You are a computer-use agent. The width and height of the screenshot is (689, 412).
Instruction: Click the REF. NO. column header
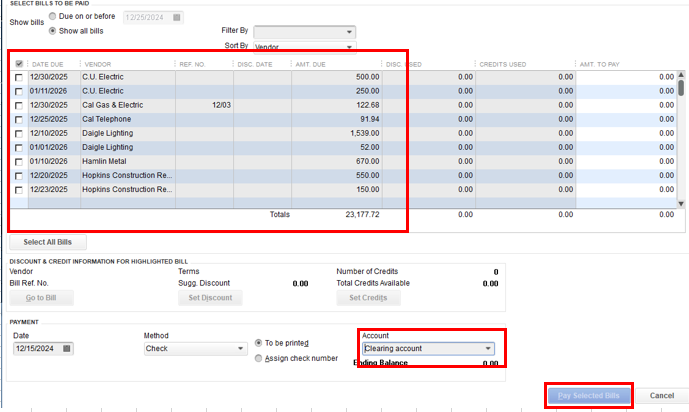[192, 64]
